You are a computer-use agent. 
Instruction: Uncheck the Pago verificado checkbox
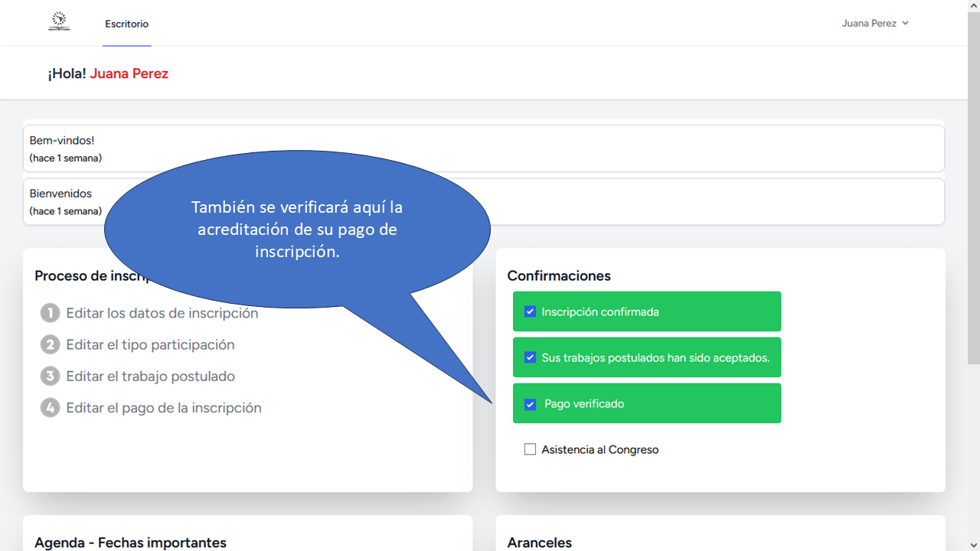530,404
